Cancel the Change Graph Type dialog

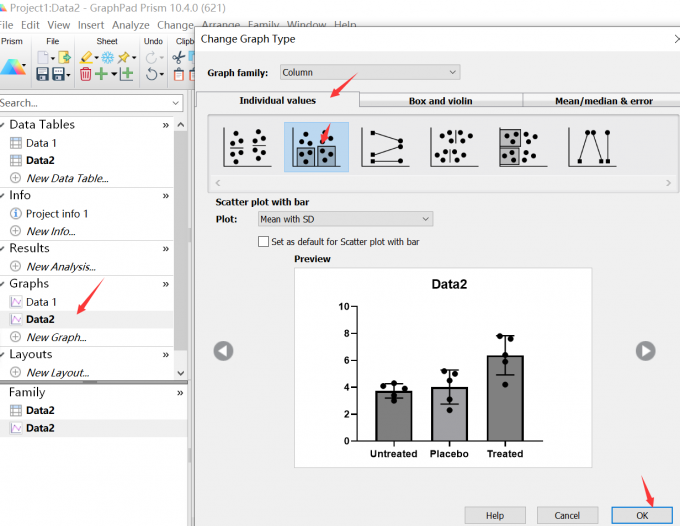pyautogui.click(x=567, y=515)
